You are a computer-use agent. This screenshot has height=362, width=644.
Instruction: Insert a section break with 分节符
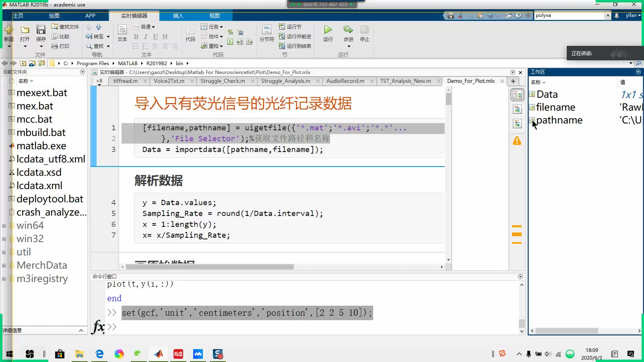(x=266, y=34)
